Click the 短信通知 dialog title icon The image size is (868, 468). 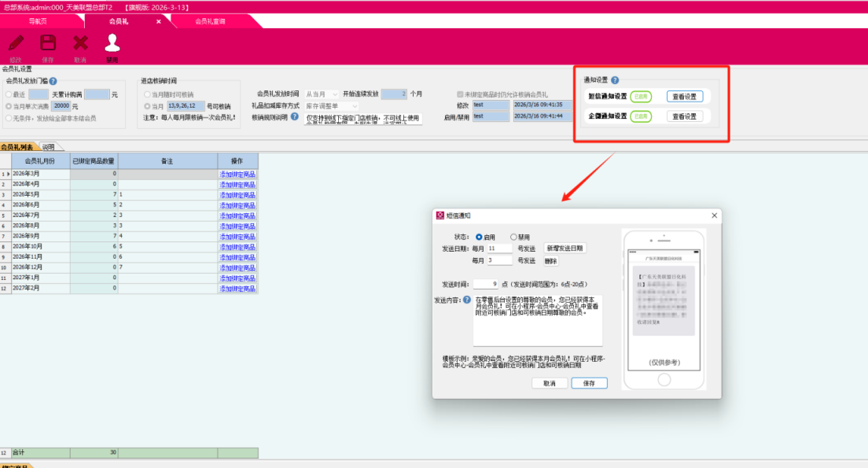440,216
